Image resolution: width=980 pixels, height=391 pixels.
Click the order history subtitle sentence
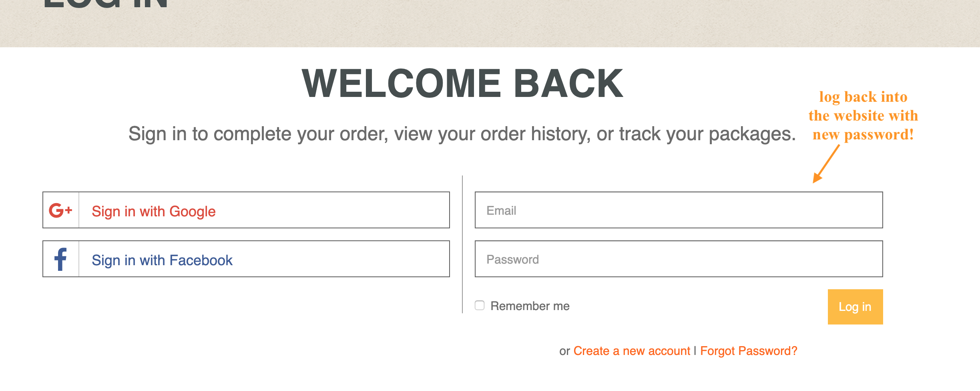tap(462, 134)
